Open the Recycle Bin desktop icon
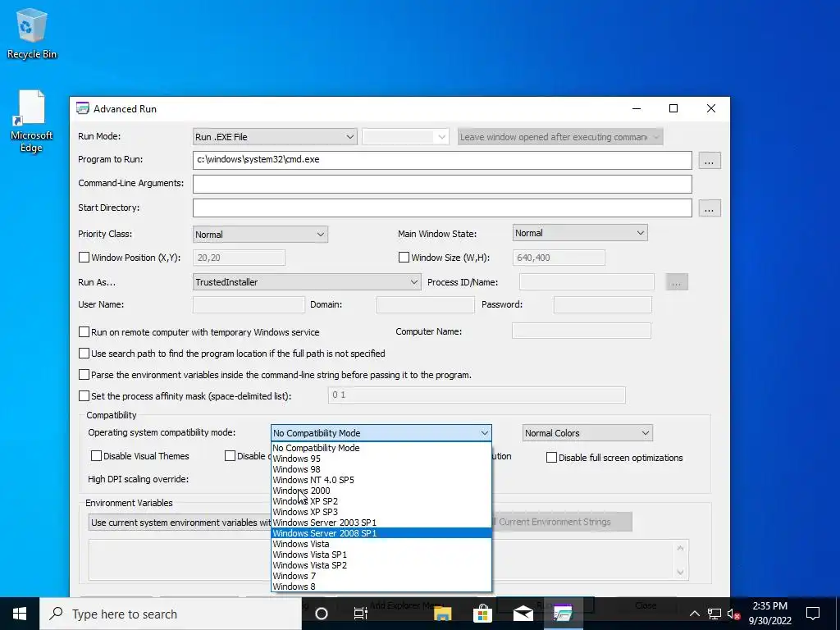The image size is (840, 630). click(x=32, y=33)
